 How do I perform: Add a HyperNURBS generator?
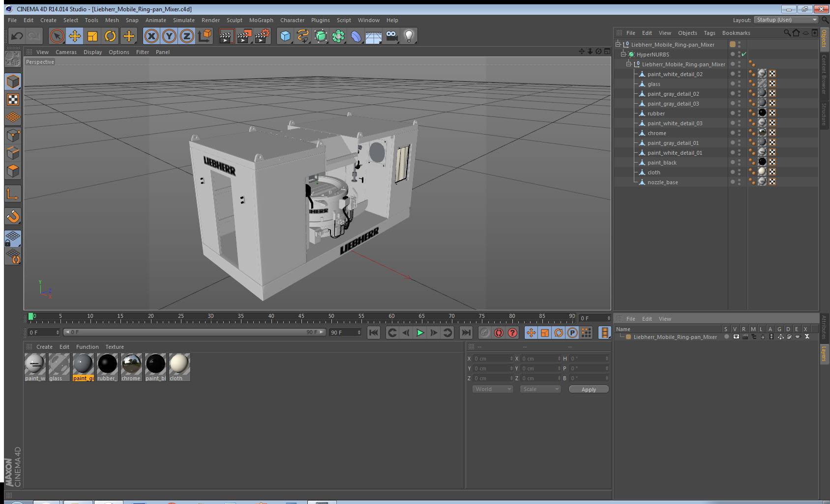click(321, 36)
